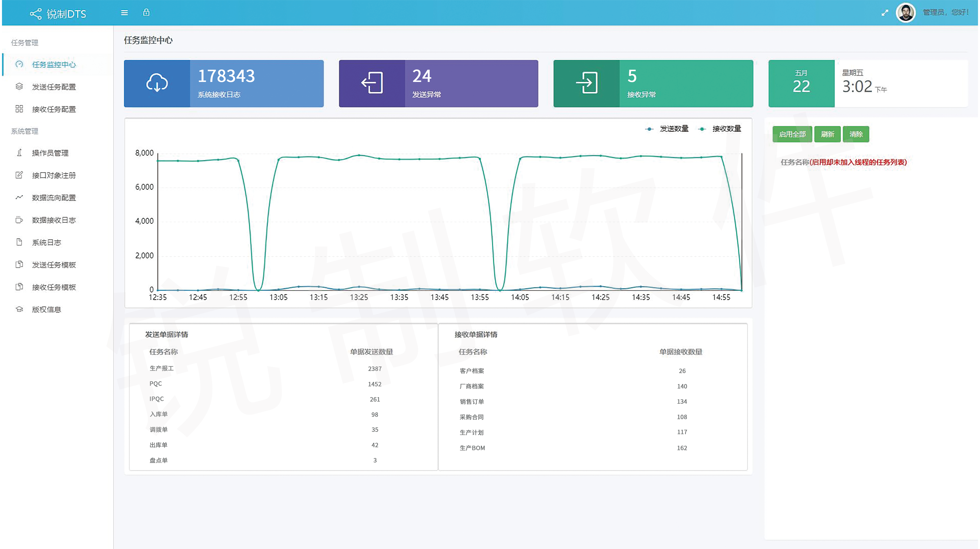The height and width of the screenshot is (549, 980).
Task: Click the receive exception arrow icon
Action: [x=586, y=83]
